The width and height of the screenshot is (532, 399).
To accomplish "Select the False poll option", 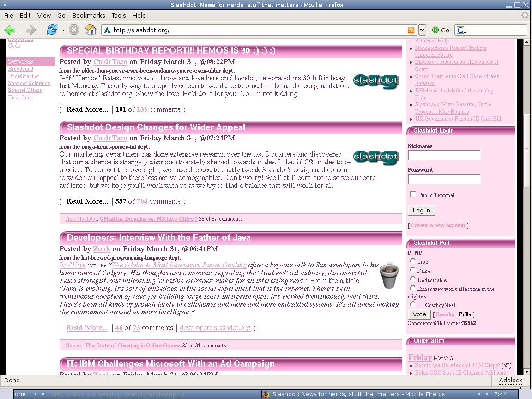I will (x=412, y=270).
